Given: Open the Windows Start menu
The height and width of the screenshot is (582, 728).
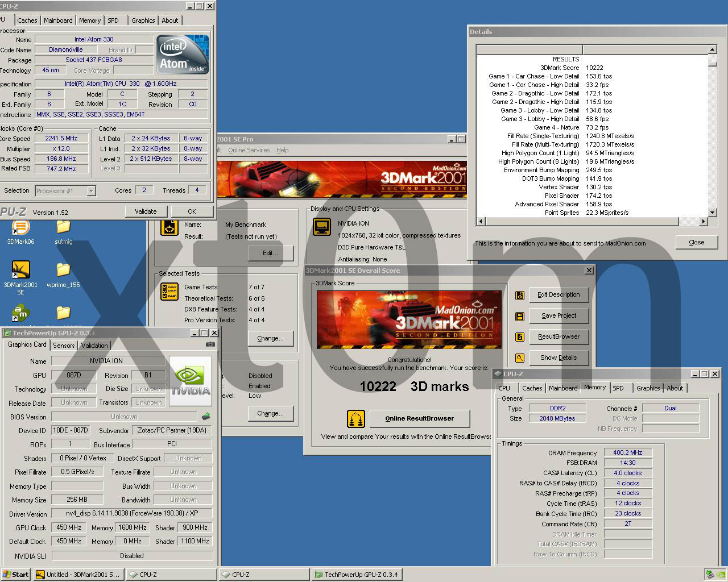Looking at the screenshot, I should click(x=16, y=575).
